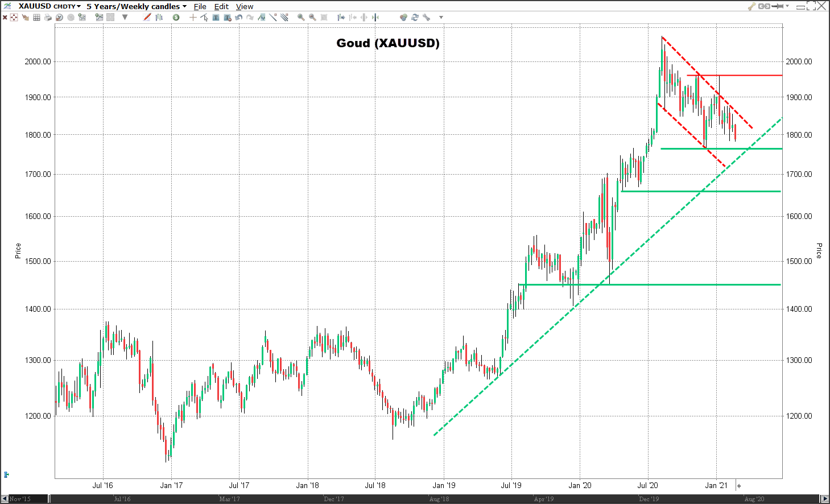Viewport: 830px width, 504px height.
Task: Select the parallel lines channel tool
Action: (284, 17)
